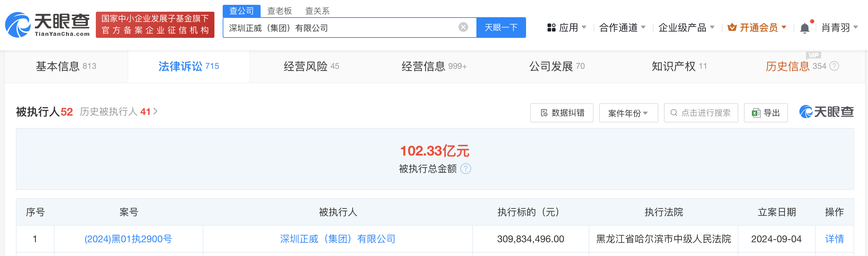Click the 点击进行搜索 list search field
Image resolution: width=868 pixels, height=256 pixels.
coord(701,113)
